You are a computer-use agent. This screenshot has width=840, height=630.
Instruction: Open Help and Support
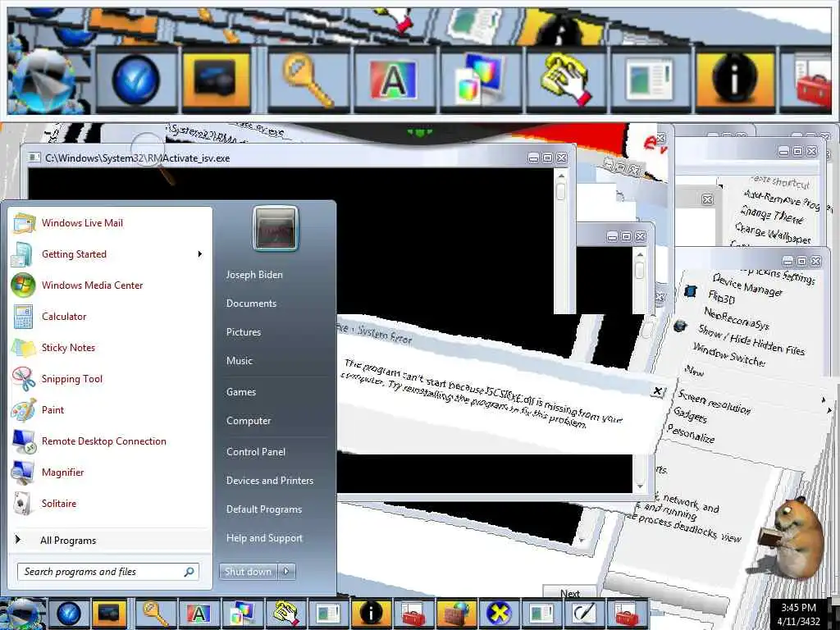click(x=264, y=538)
